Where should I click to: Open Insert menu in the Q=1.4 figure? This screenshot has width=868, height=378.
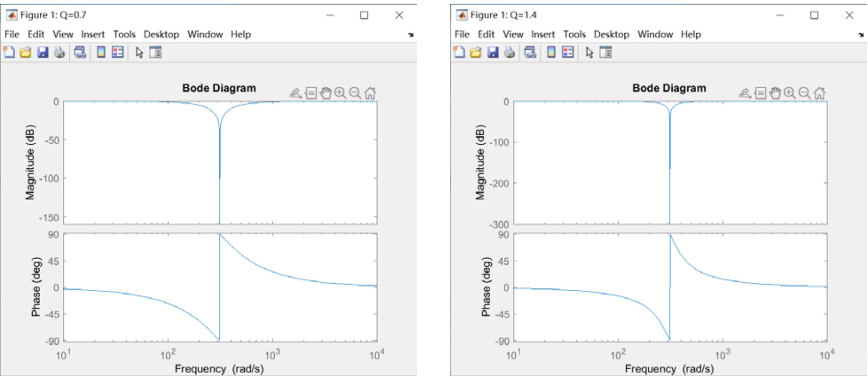click(542, 34)
